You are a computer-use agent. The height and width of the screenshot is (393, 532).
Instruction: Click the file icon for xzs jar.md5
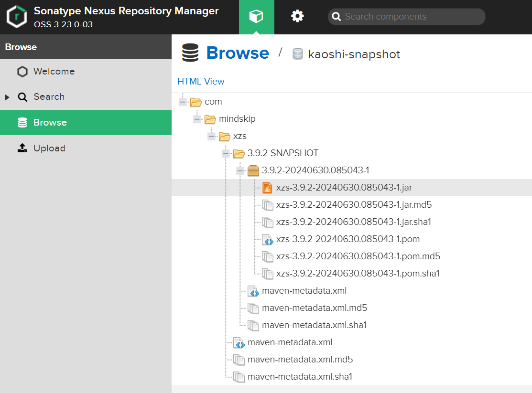[x=267, y=205]
